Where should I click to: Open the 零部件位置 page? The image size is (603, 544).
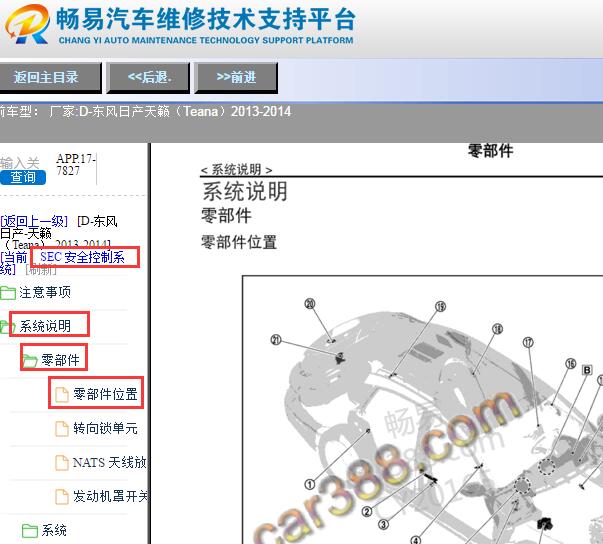tap(105, 394)
